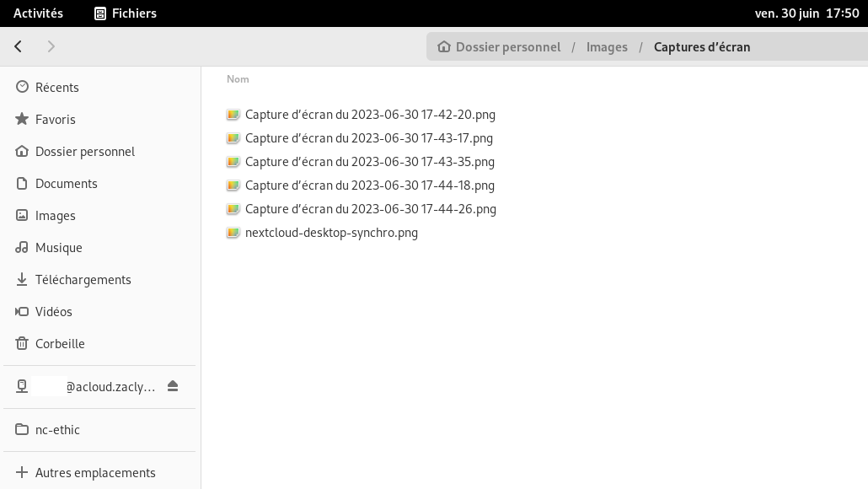Image resolution: width=868 pixels, height=489 pixels.
Task: Click the back navigation arrow
Action: 19,46
